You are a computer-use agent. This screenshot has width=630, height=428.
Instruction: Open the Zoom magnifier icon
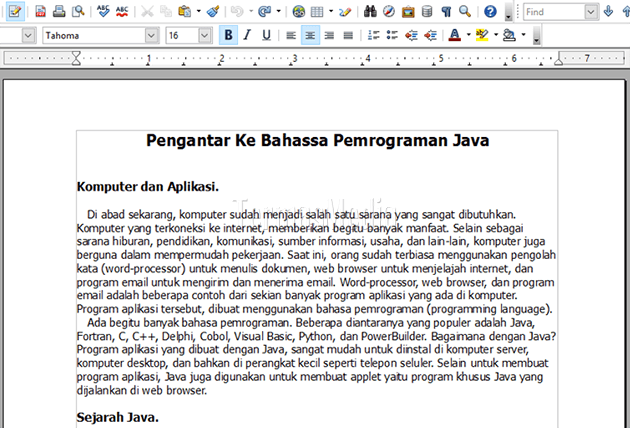465,12
